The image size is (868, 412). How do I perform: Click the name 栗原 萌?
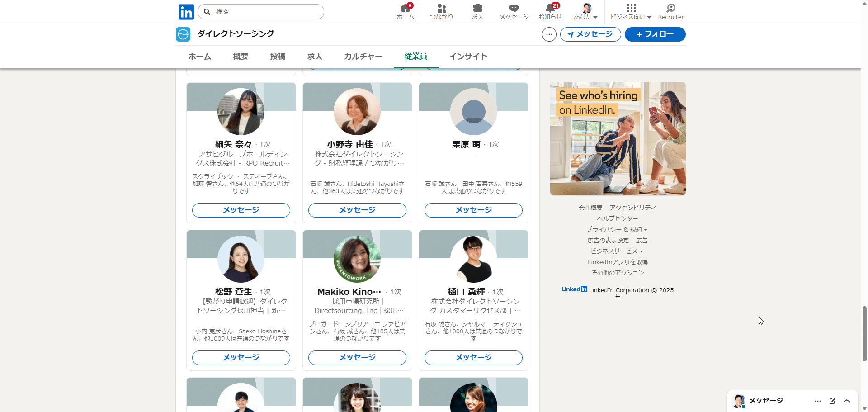[466, 144]
